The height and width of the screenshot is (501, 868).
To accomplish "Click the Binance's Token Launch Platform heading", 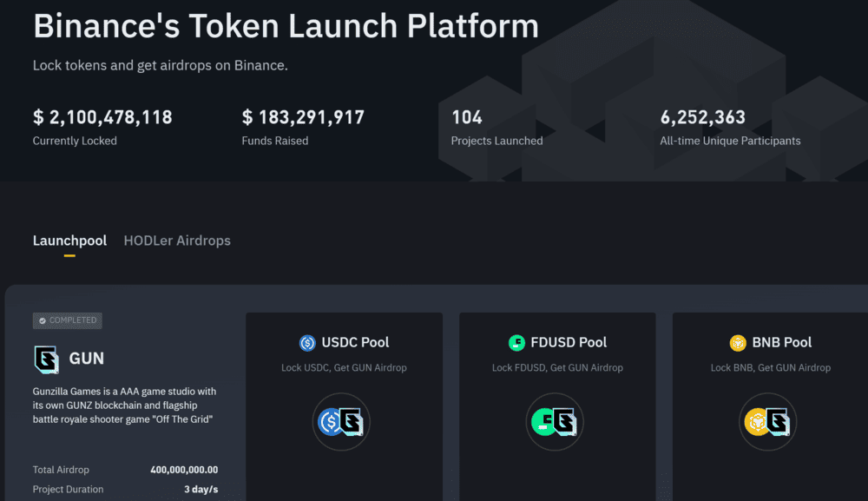I will tap(286, 26).
